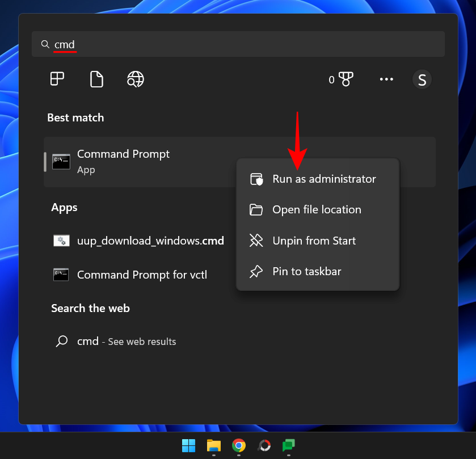Click the unpin icon beside Unpin from Start
Viewport: 476px width, 459px height.
pos(256,241)
